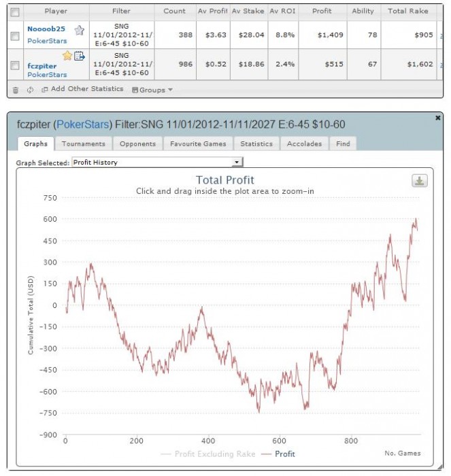Image resolution: width=451 pixels, height=476 pixels.
Task: Toggle favourite star for Noooob25
Action: (80, 30)
